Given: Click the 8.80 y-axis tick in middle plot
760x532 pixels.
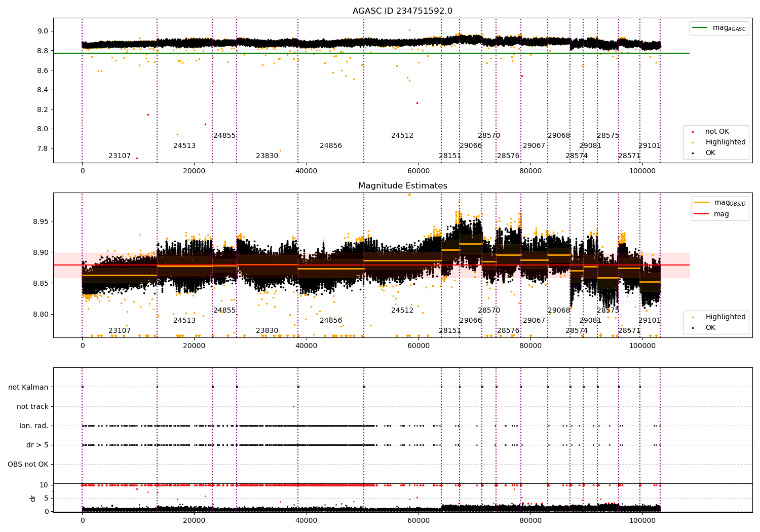Looking at the screenshot, I should (x=41, y=314).
